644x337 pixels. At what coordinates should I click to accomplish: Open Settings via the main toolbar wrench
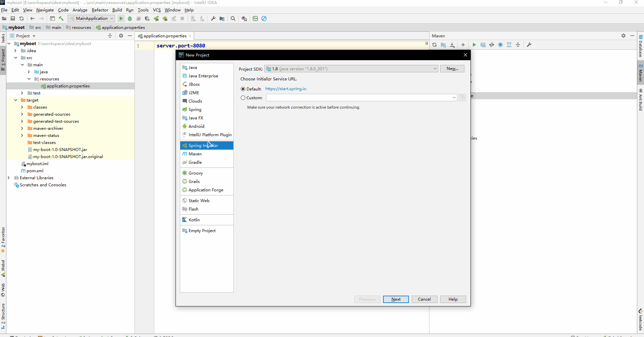[x=213, y=18]
